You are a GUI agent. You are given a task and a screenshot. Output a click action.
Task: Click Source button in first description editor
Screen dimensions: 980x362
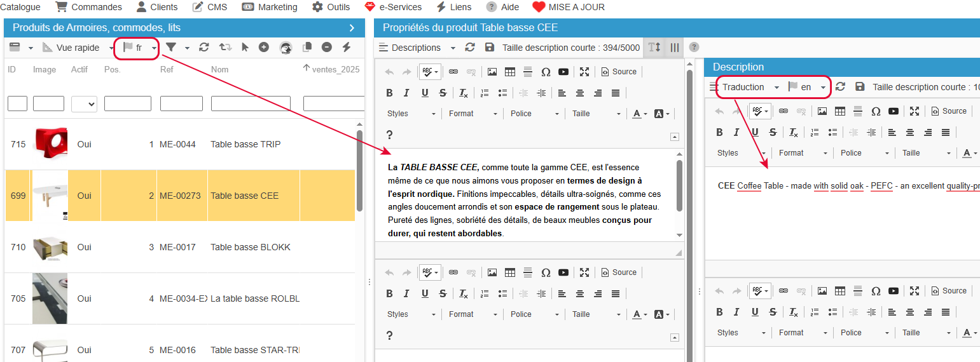[x=619, y=72]
